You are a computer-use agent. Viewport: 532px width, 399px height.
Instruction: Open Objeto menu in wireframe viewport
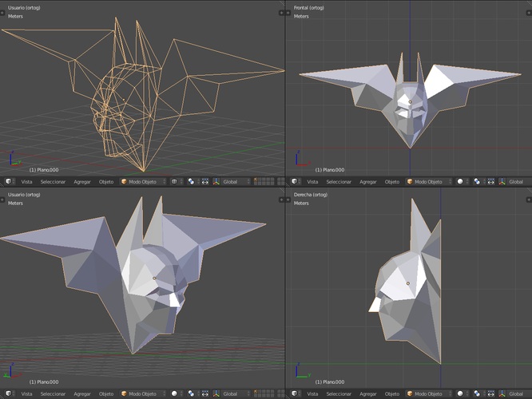[x=106, y=182]
